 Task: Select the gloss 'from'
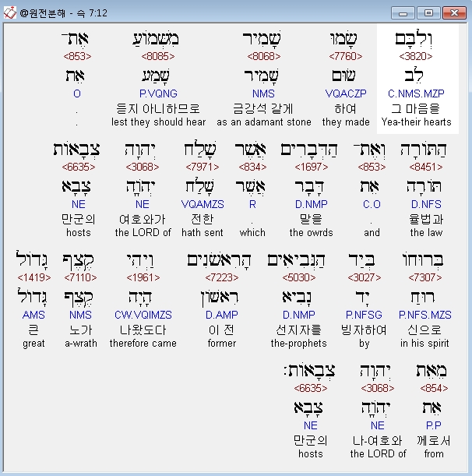point(434,453)
